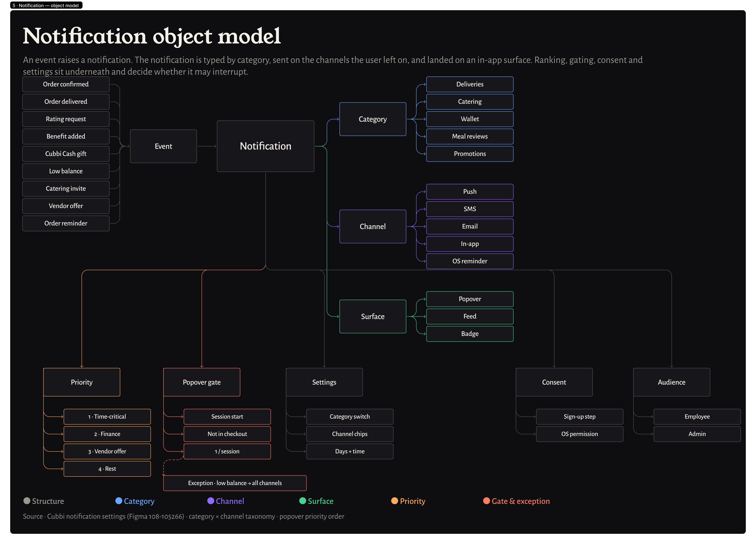
Task: Click the 'Consent' node
Action: [554, 382]
